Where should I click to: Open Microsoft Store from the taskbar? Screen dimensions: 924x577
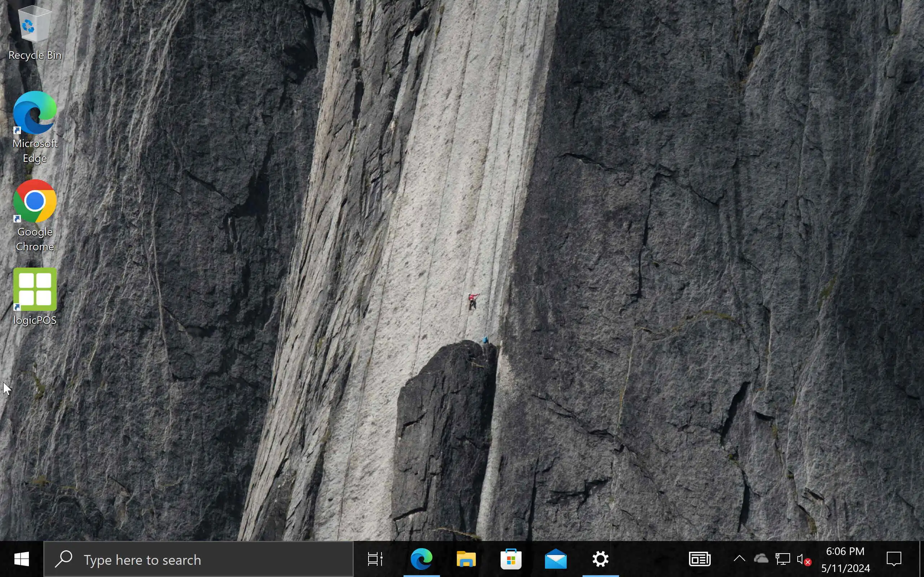[x=511, y=559]
